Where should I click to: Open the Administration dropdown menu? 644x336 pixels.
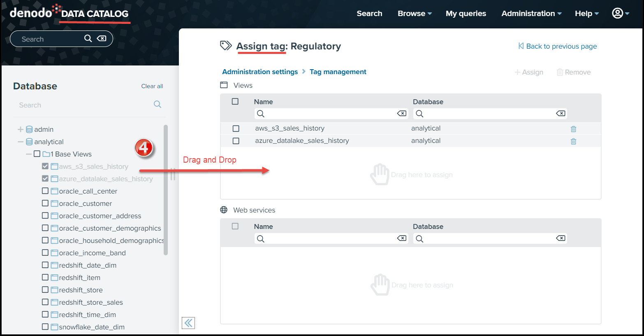(x=531, y=13)
